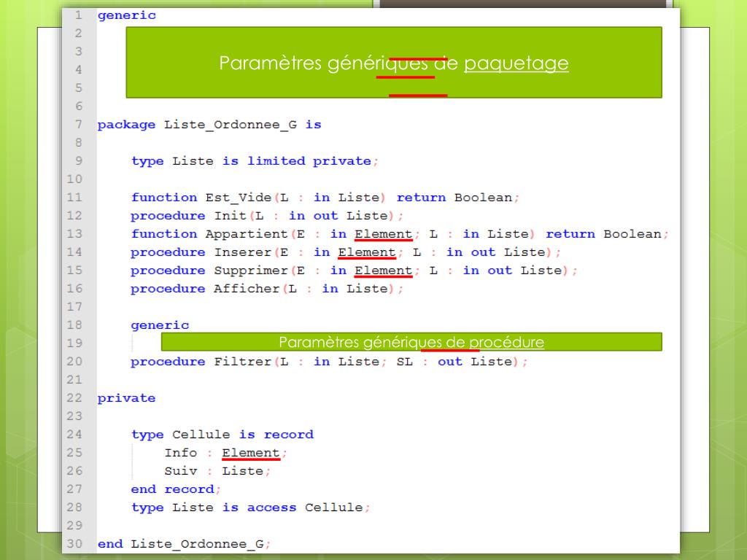Click type name 'Cellule' on line 24
Image resolution: width=747 pixels, height=560 pixels.
coord(201,435)
